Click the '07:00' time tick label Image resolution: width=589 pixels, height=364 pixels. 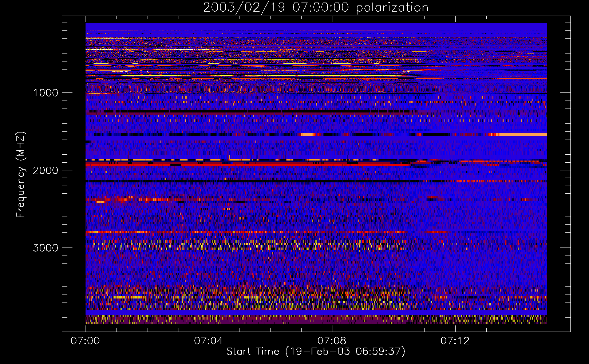pyautogui.click(x=85, y=341)
